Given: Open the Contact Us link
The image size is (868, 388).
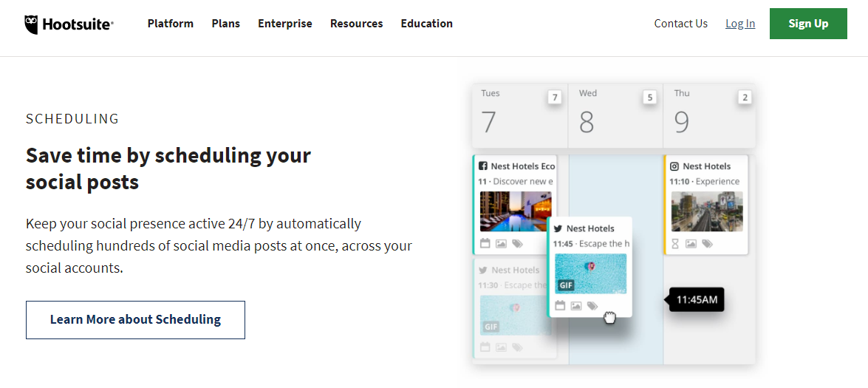Looking at the screenshot, I should [x=681, y=24].
